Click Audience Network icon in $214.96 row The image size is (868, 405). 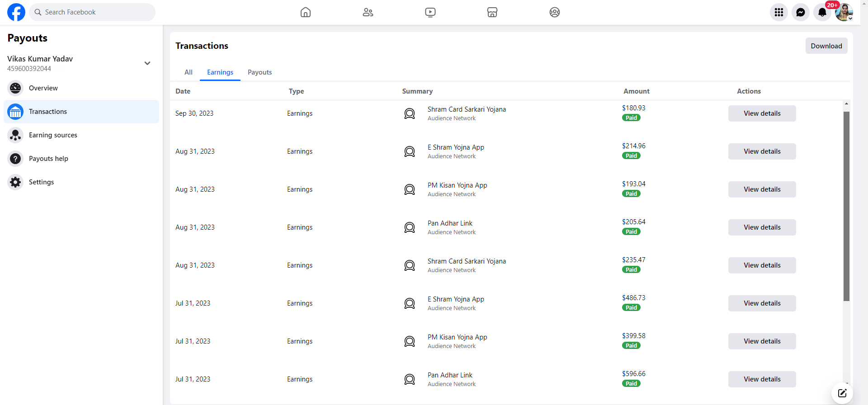410,151
